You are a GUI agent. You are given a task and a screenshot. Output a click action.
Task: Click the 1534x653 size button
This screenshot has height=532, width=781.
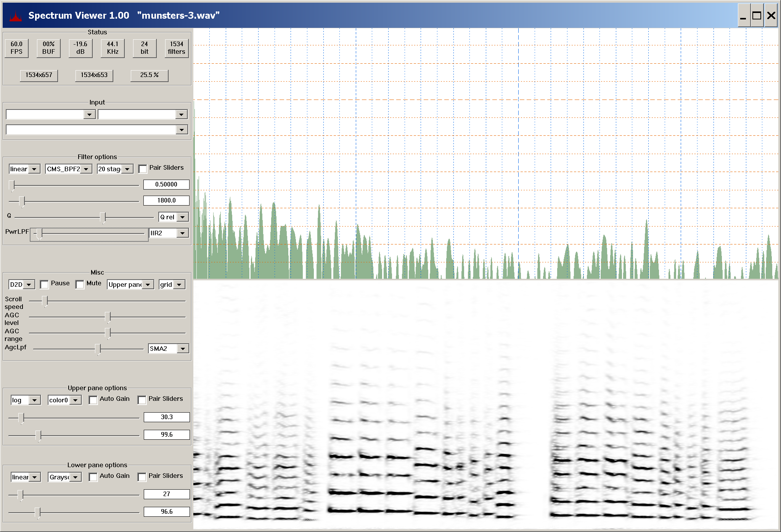[x=94, y=75]
